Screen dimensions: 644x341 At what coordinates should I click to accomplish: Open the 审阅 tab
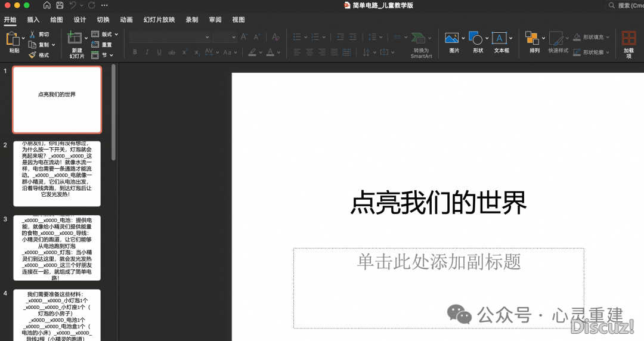[215, 20]
